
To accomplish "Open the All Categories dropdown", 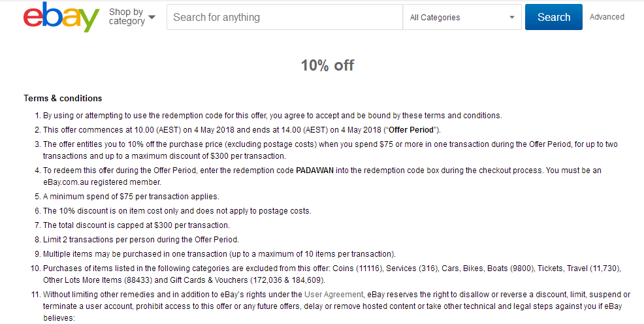I will (x=462, y=17).
